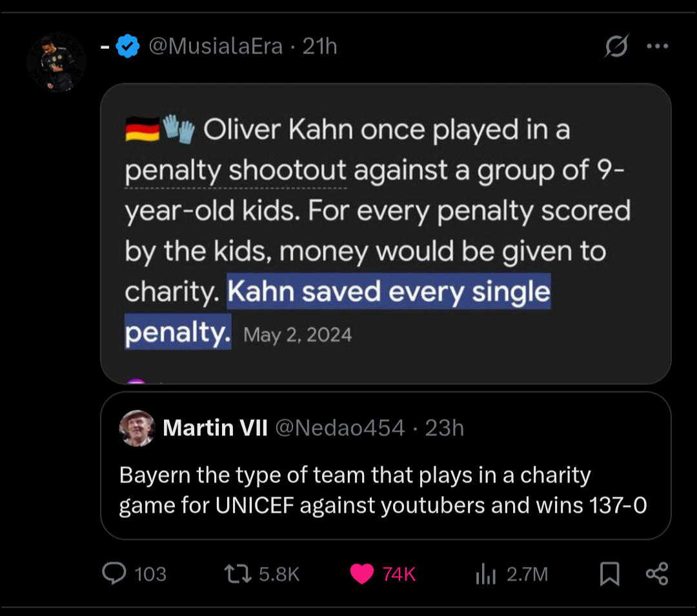Viewport: 697px width, 616px height.
Task: Click the 103 replies count
Action: pyautogui.click(x=150, y=574)
